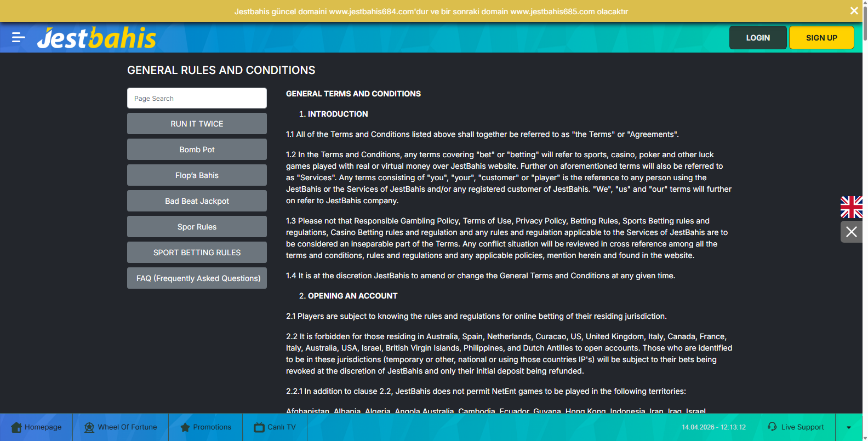The width and height of the screenshot is (868, 441).
Task: Click the Jestbahis logo
Action: (x=96, y=38)
